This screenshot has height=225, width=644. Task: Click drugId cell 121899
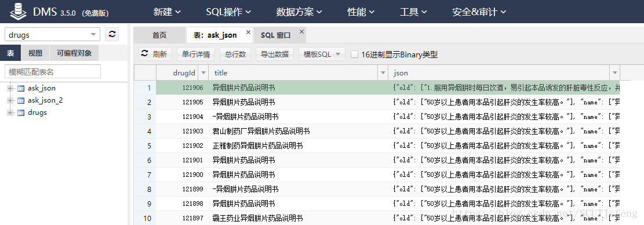click(183, 189)
